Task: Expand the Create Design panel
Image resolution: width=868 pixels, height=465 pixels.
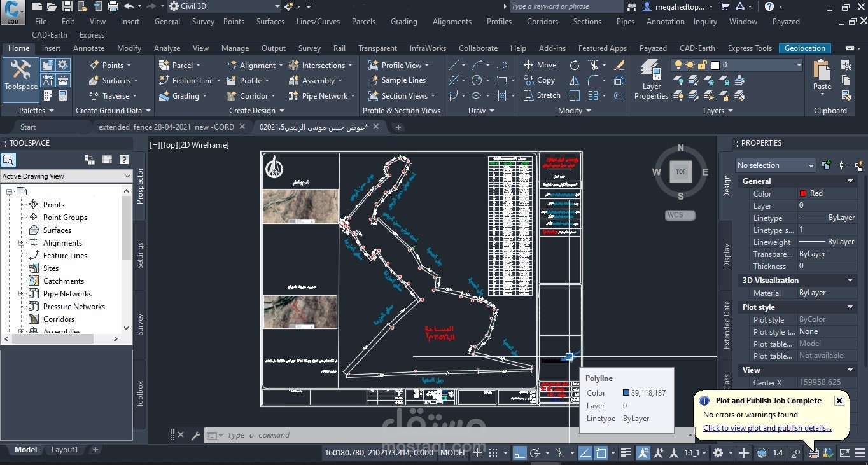Action: tap(257, 110)
